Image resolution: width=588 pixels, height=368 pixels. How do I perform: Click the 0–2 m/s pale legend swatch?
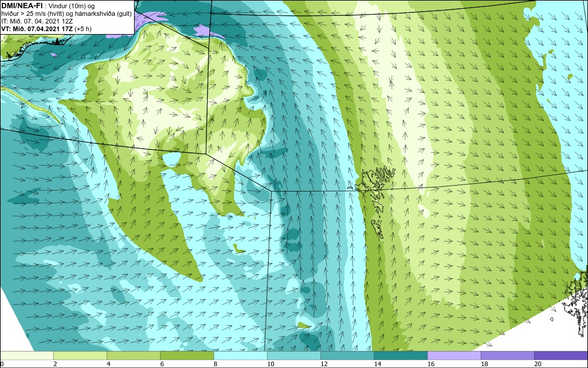point(27,356)
